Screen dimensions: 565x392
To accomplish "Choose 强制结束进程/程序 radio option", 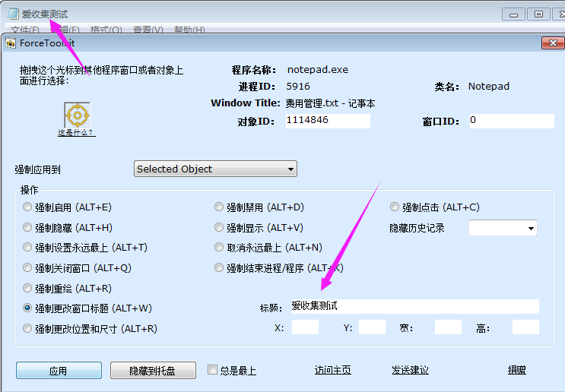I will (x=220, y=268).
